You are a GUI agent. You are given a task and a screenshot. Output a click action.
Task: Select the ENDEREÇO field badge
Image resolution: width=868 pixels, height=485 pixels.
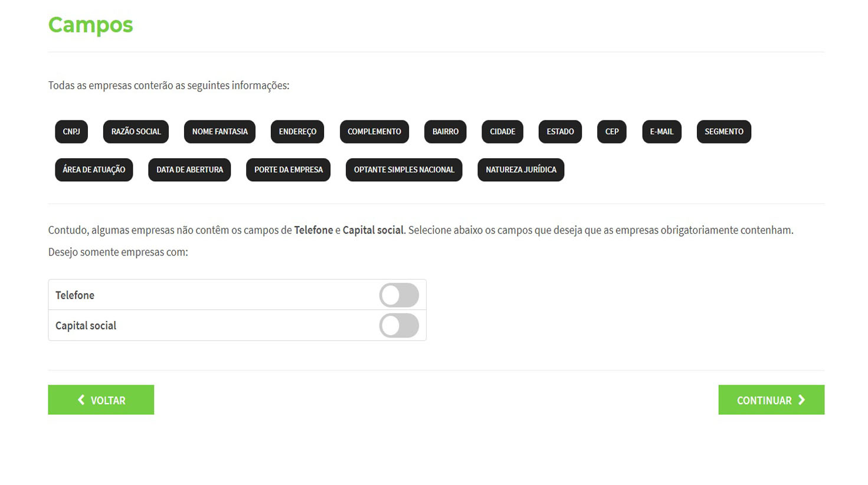(297, 132)
